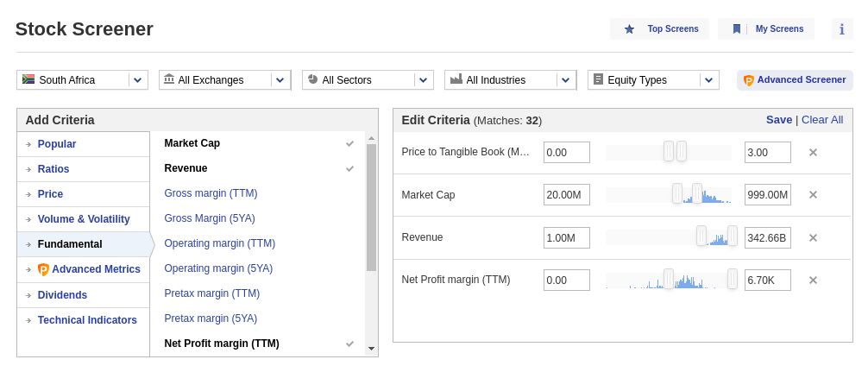Viewport: 868px width, 372px height.
Task: Click the bank icon in All Exchanges
Action: (169, 79)
